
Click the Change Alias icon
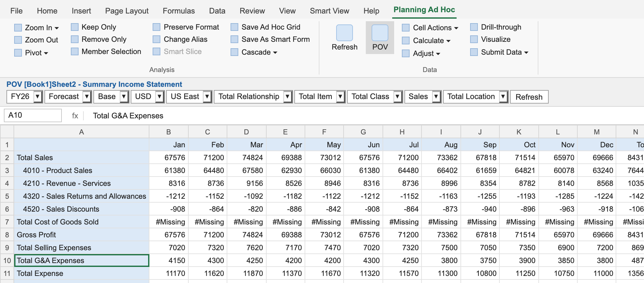(156, 39)
